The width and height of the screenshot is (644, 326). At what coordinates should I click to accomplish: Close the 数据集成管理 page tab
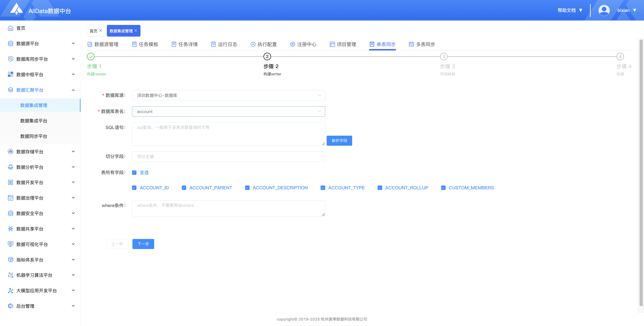(136, 31)
